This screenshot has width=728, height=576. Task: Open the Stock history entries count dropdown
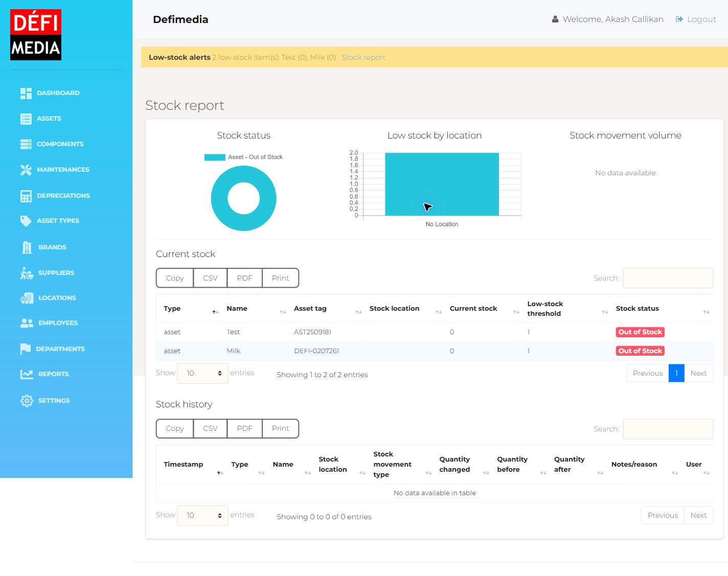[202, 515]
